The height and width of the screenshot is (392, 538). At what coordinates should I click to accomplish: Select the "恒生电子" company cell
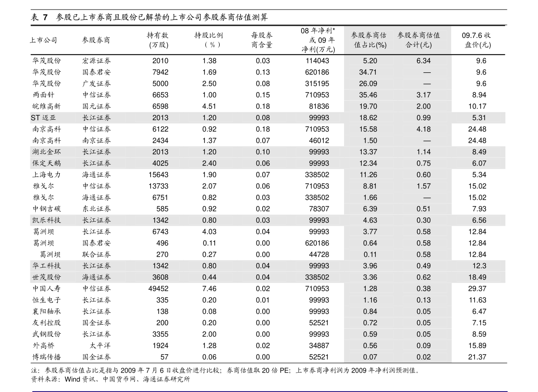click(x=47, y=300)
